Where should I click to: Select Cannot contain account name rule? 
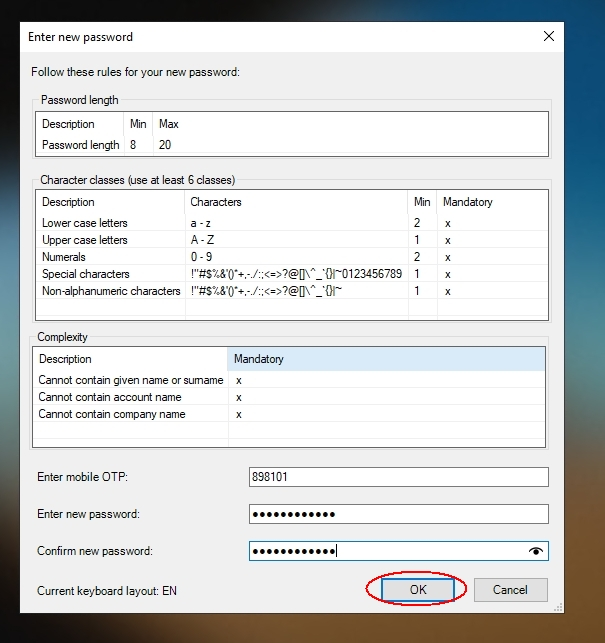110,397
